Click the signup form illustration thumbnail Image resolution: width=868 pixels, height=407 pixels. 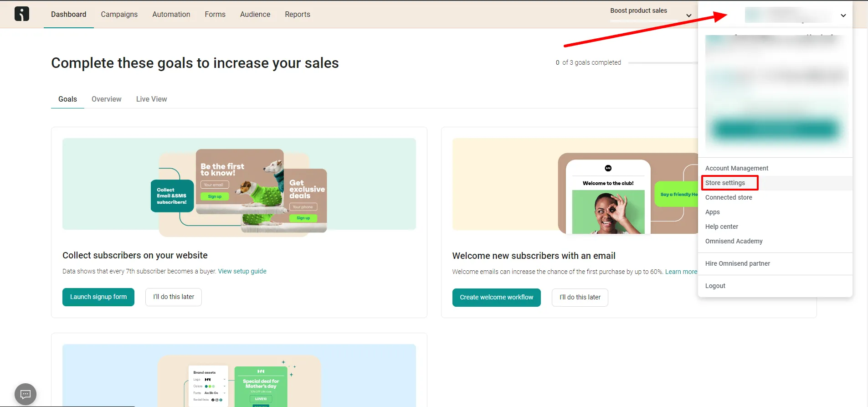click(x=239, y=188)
